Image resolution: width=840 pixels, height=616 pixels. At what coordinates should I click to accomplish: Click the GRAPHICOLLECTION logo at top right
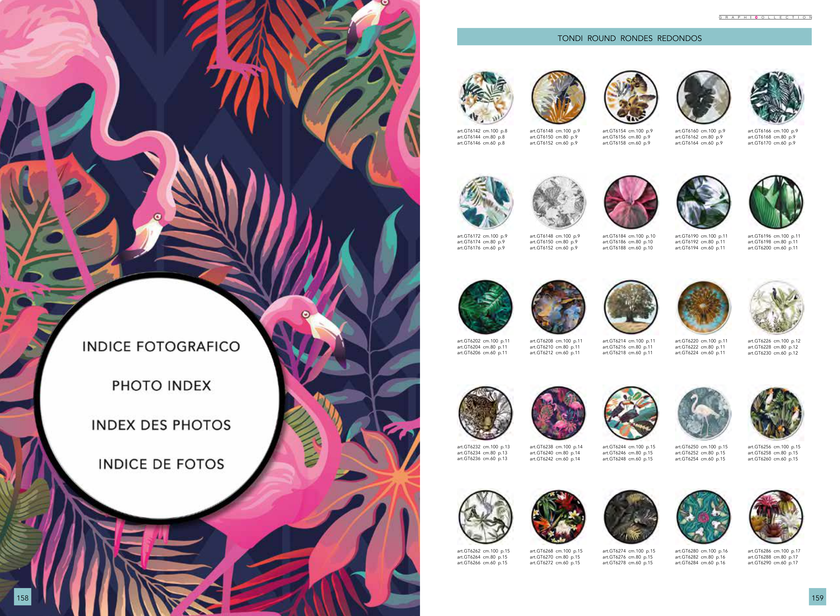tap(765, 17)
